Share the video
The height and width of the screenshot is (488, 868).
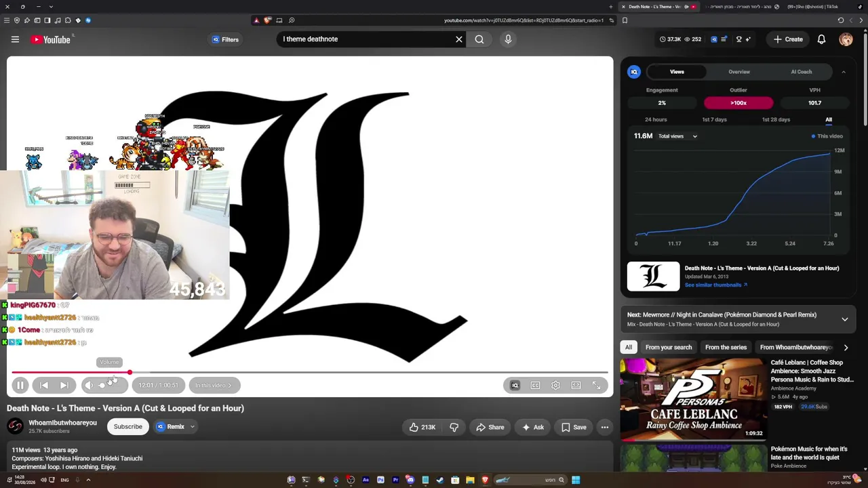(x=490, y=427)
